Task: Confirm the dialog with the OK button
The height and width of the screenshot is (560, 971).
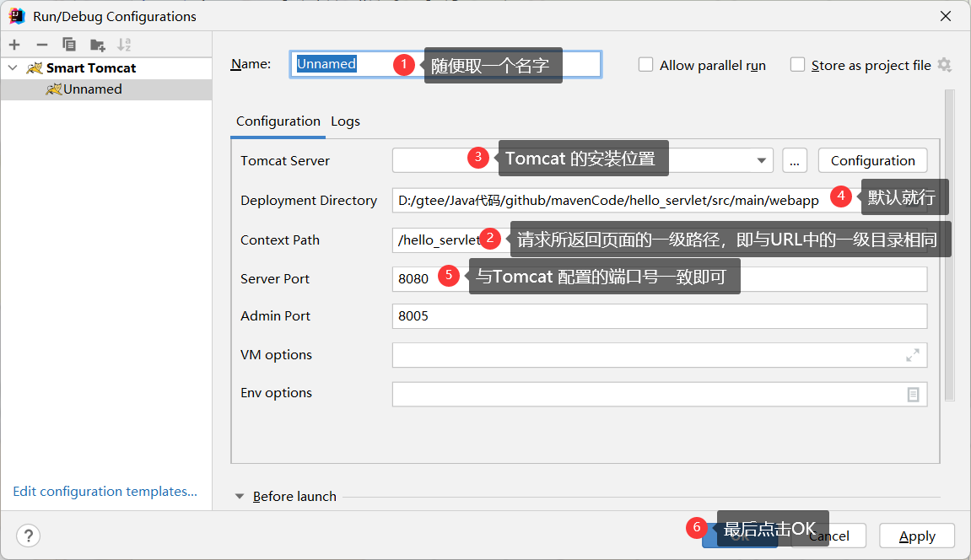Action: click(740, 536)
